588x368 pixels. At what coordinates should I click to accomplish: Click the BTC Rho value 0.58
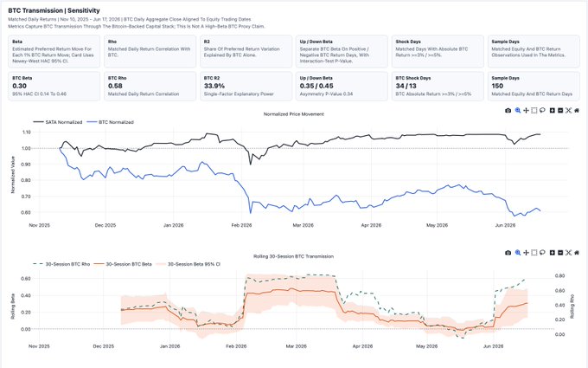pyautogui.click(x=115, y=86)
